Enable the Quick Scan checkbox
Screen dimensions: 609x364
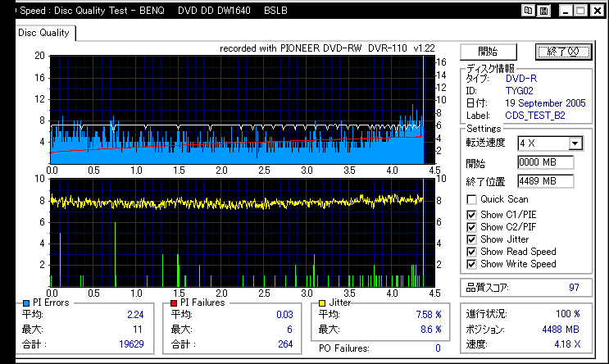click(x=471, y=200)
